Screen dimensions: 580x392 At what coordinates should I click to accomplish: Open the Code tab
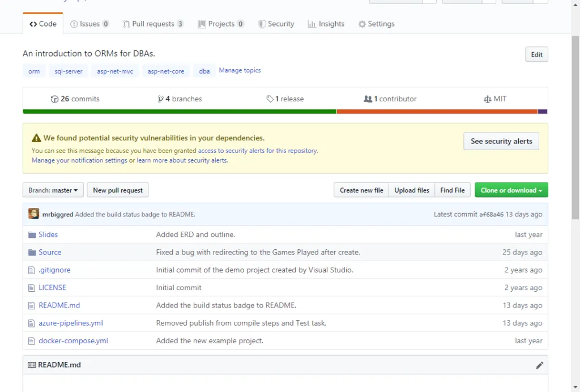43,24
